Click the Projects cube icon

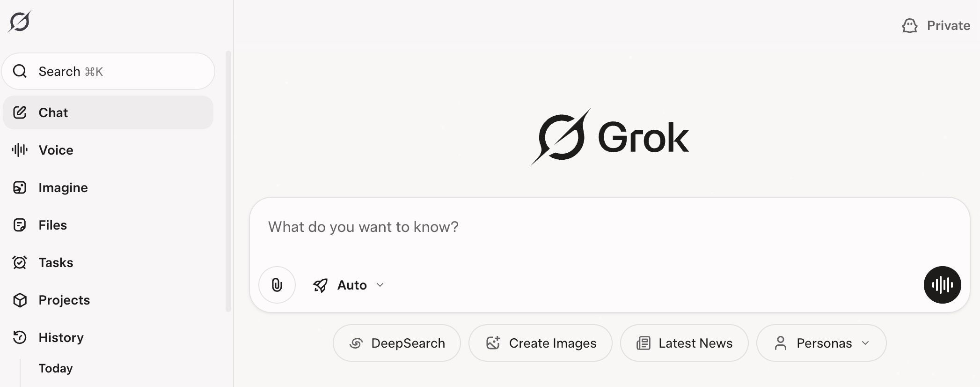pyautogui.click(x=20, y=300)
